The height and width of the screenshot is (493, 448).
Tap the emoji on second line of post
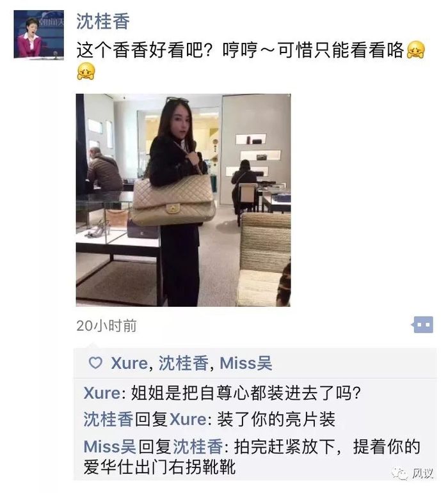coord(86,71)
